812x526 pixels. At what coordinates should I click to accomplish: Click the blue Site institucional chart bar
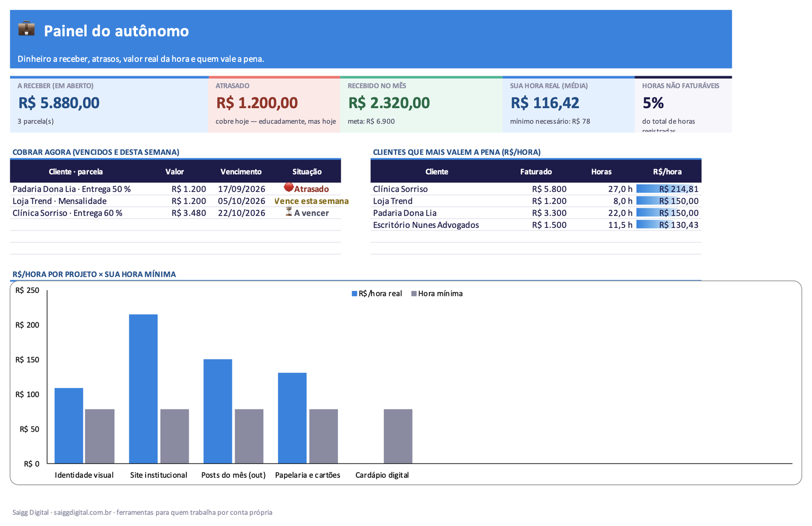(x=143, y=389)
